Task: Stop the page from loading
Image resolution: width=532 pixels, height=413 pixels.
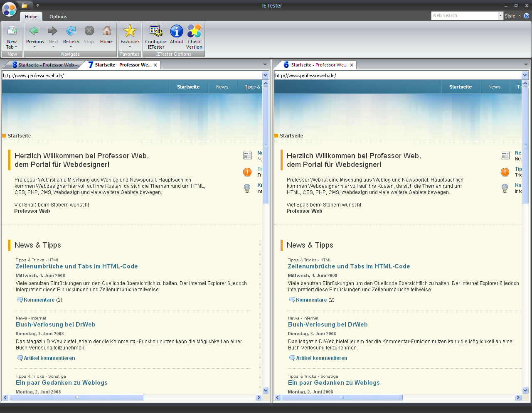Action: pyautogui.click(x=89, y=35)
